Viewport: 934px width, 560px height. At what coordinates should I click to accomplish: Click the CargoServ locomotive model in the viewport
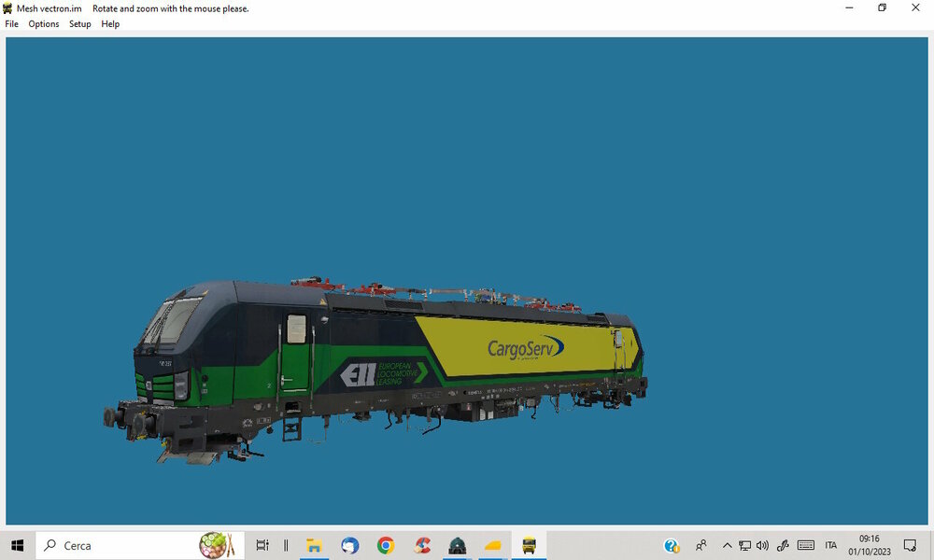pyautogui.click(x=375, y=369)
